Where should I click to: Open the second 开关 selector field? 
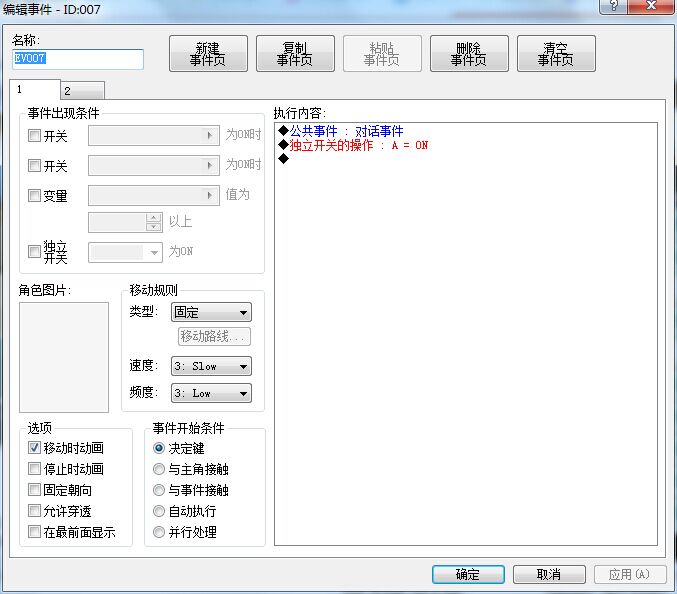154,165
